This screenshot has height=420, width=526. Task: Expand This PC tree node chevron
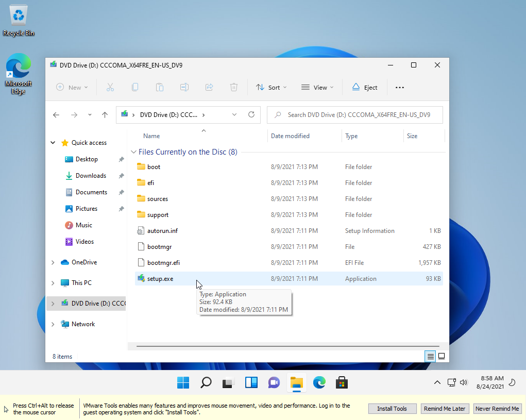(53, 283)
